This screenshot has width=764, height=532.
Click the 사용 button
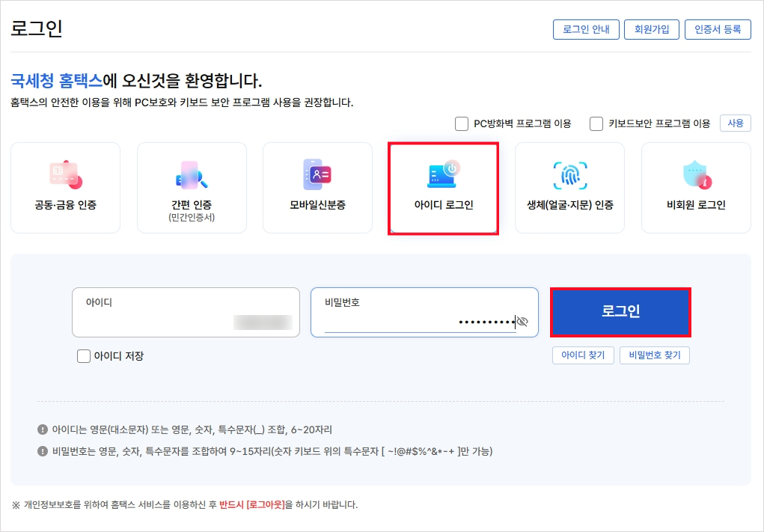point(736,123)
